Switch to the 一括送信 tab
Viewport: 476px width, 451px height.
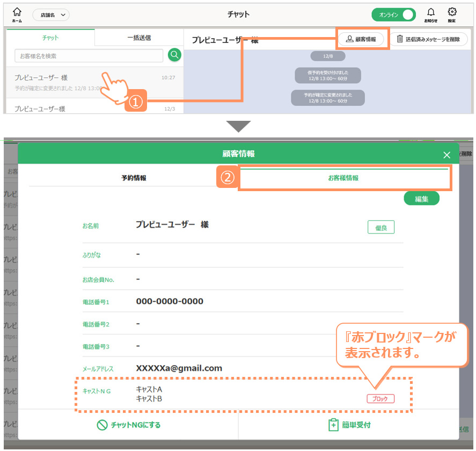coord(139,38)
